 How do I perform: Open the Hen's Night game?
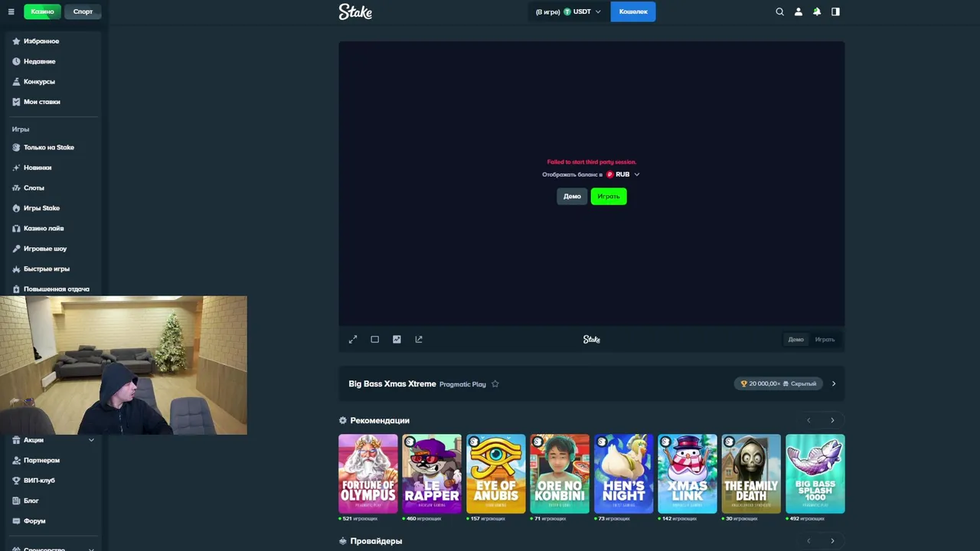pos(624,474)
